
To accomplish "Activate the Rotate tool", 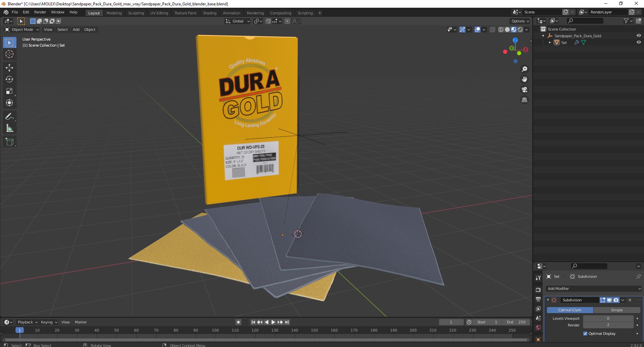I will click(x=9, y=80).
